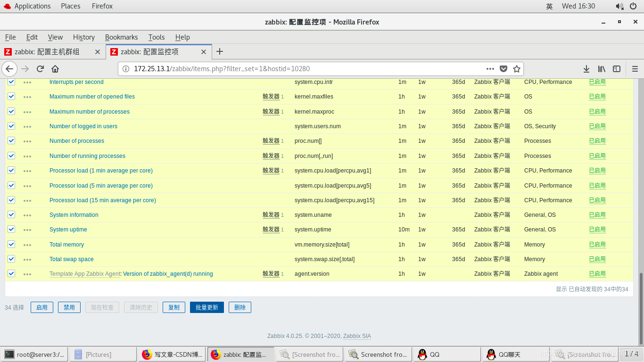This screenshot has width=644, height=362.
Task: Uncheck the Processor load 1 min checkbox
Action: pyautogui.click(x=11, y=170)
